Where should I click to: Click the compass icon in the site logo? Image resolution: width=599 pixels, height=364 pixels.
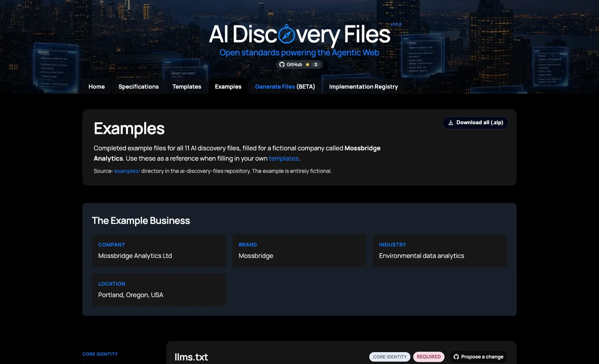coord(286,34)
